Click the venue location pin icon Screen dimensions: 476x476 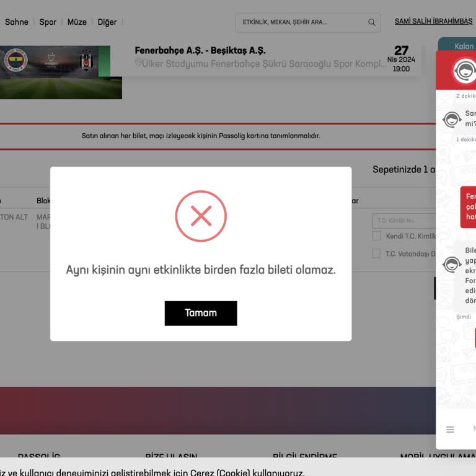[138, 63]
